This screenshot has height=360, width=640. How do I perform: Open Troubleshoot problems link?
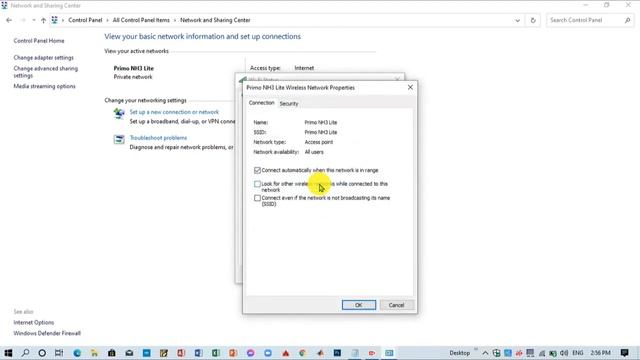tap(158, 138)
